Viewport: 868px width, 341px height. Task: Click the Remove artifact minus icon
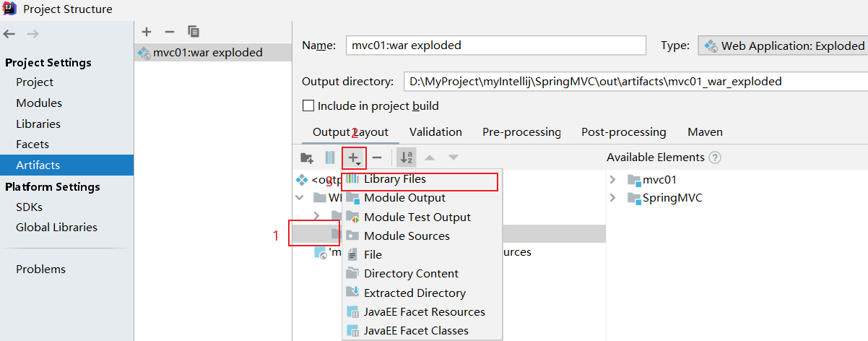click(170, 32)
